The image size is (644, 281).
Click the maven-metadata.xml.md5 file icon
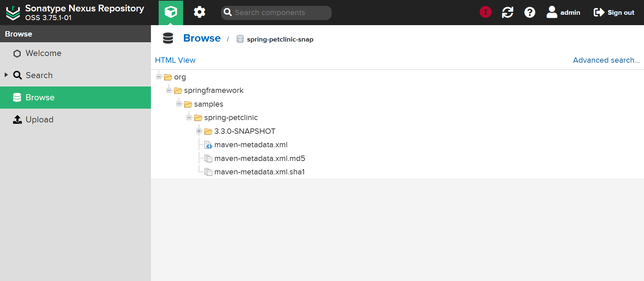tap(208, 158)
